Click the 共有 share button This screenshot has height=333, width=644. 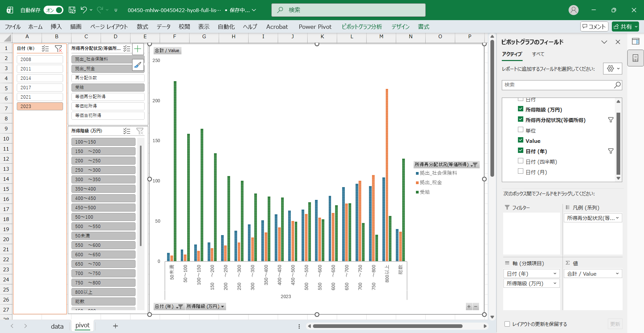pos(625,26)
